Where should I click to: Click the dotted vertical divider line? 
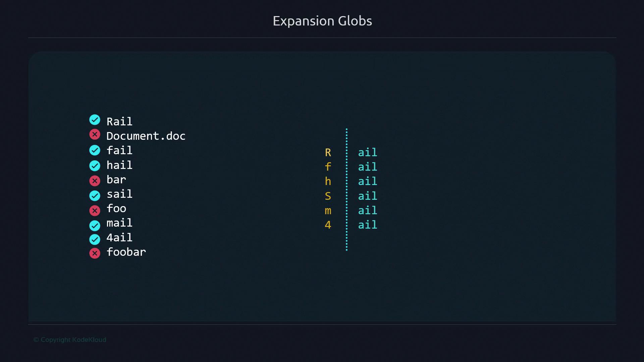[346, 189]
